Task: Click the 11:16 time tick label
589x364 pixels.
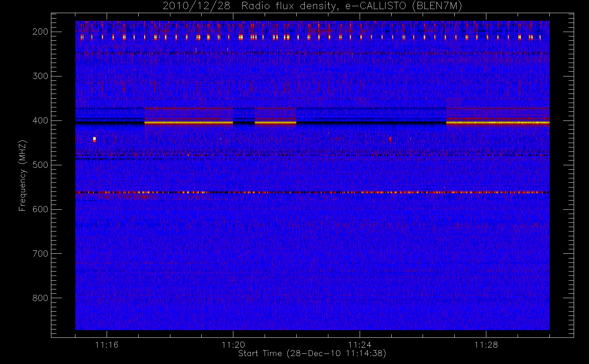Action: 107,345
